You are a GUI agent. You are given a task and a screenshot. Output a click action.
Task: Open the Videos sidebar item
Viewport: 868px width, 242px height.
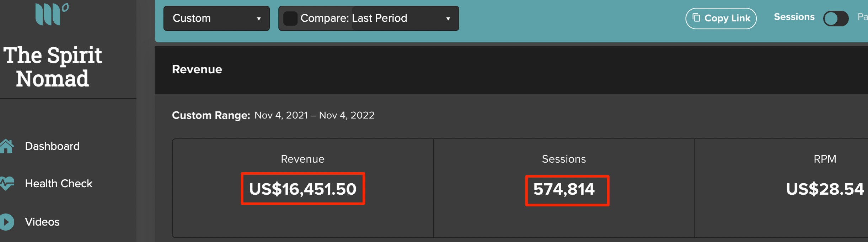[x=42, y=222]
